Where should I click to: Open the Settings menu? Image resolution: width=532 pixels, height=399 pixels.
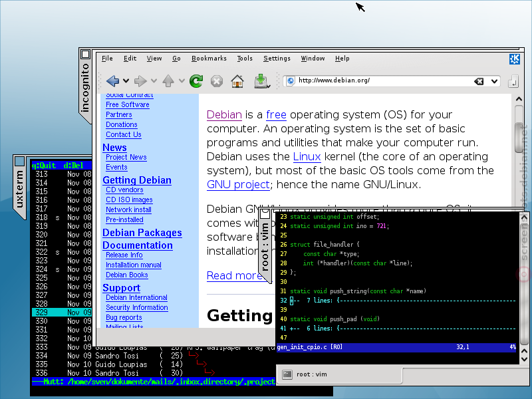(x=277, y=59)
